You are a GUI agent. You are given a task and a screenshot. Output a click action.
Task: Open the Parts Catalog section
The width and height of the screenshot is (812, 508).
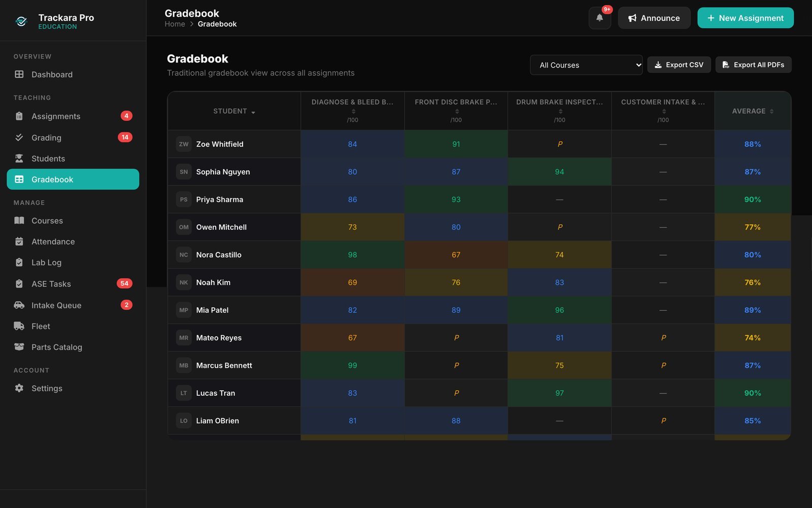[x=73, y=347]
